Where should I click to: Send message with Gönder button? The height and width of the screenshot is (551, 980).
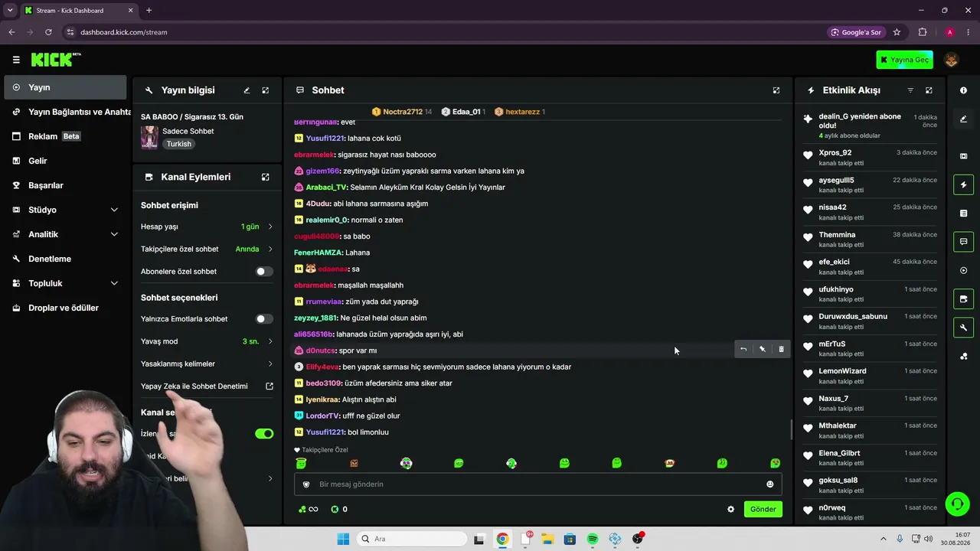point(763,509)
